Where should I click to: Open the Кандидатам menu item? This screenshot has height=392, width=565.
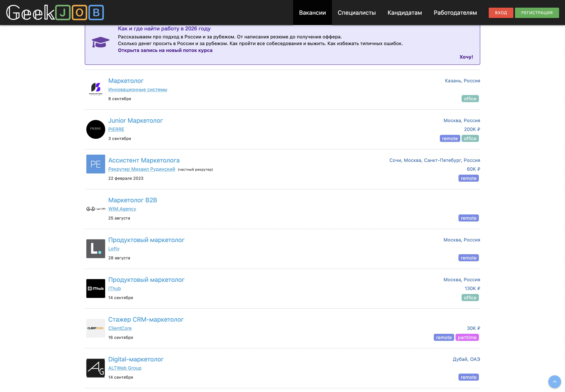click(405, 13)
